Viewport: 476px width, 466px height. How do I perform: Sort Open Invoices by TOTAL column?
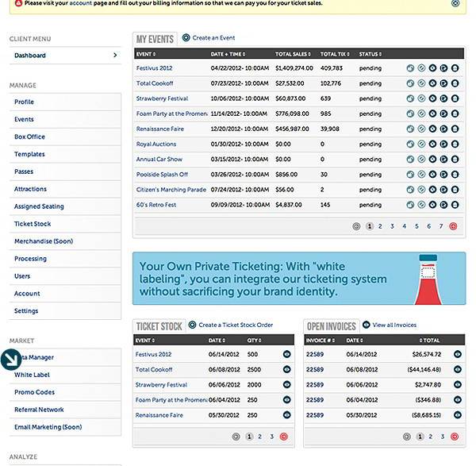pos(429,341)
